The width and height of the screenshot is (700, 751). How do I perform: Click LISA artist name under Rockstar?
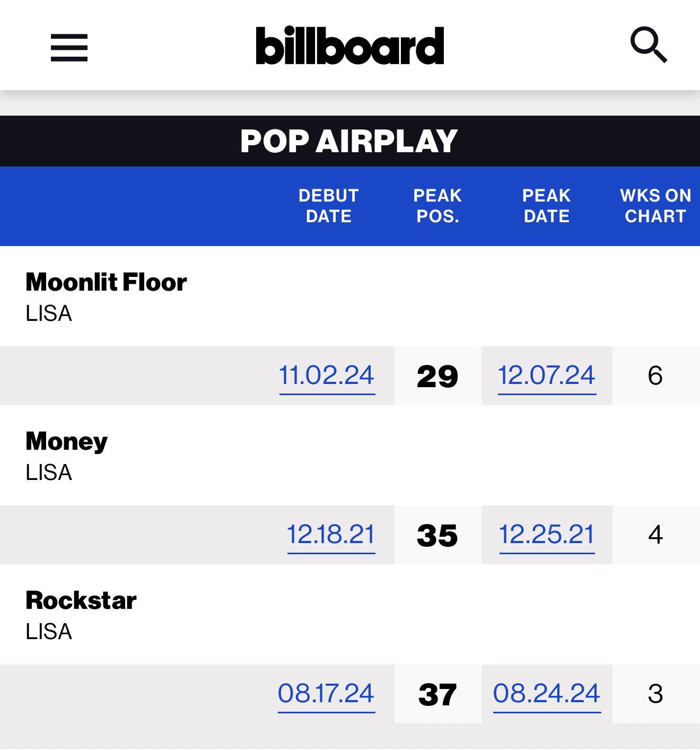tap(49, 632)
